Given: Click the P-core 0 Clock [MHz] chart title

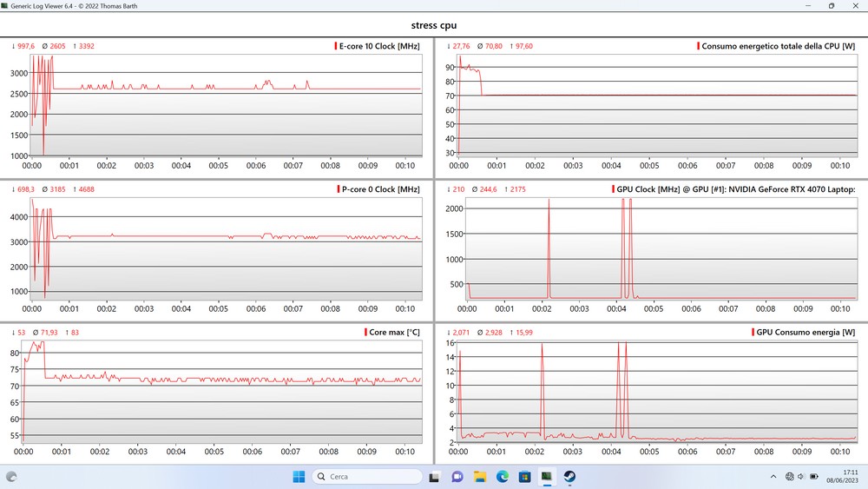Looking at the screenshot, I should [x=379, y=189].
